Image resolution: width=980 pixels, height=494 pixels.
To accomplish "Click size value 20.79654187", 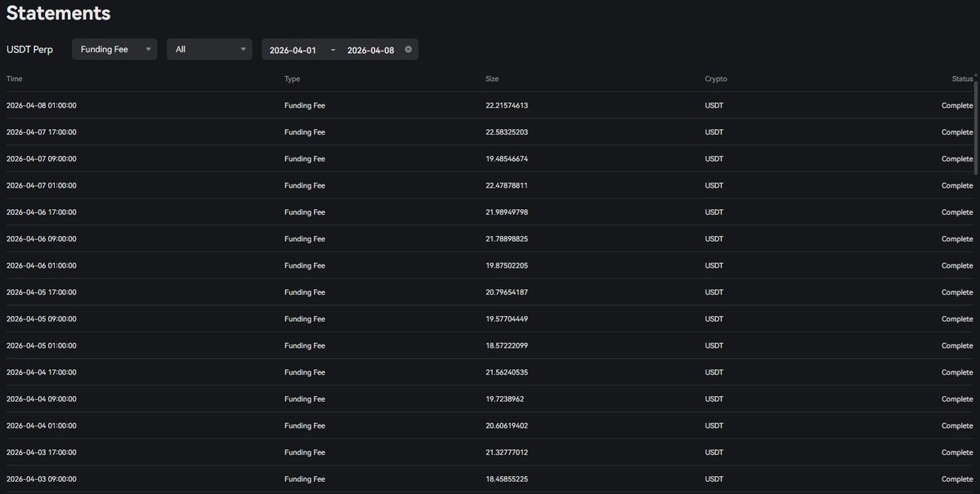I will pyautogui.click(x=507, y=292).
